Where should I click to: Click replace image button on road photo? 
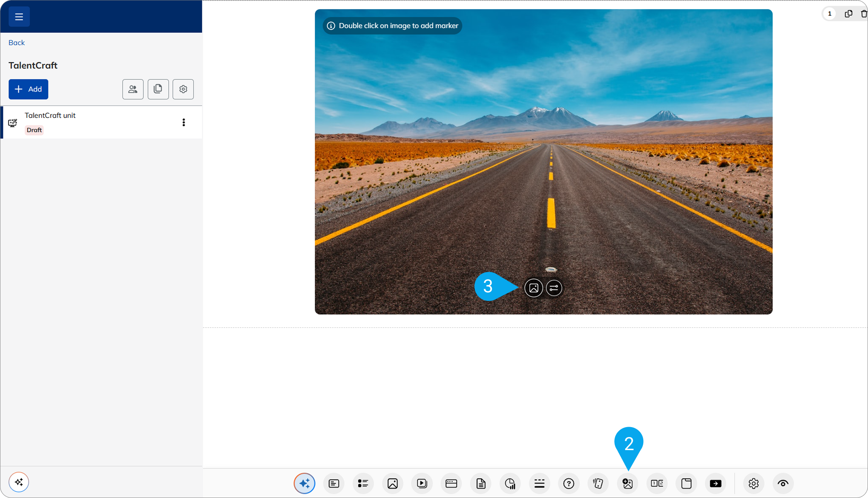tap(534, 288)
